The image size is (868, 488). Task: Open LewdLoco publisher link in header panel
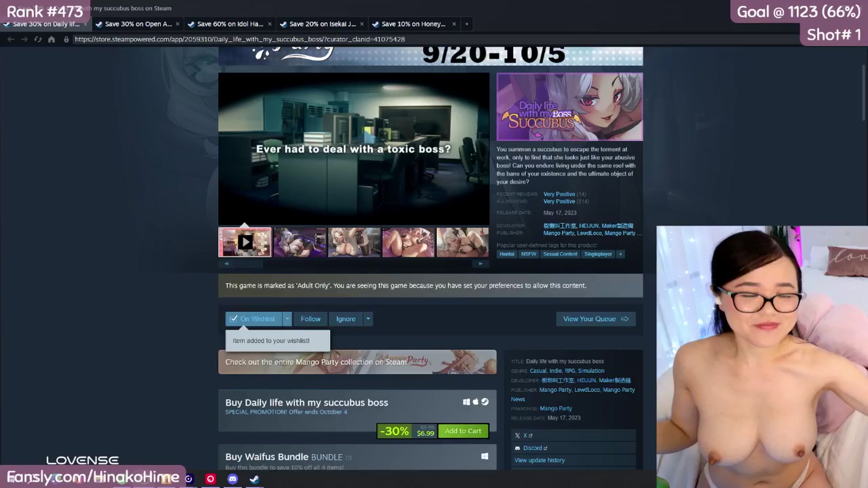589,233
